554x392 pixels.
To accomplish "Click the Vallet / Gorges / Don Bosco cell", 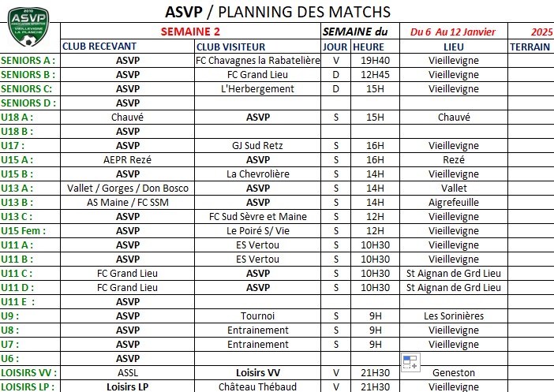I will [128, 189].
